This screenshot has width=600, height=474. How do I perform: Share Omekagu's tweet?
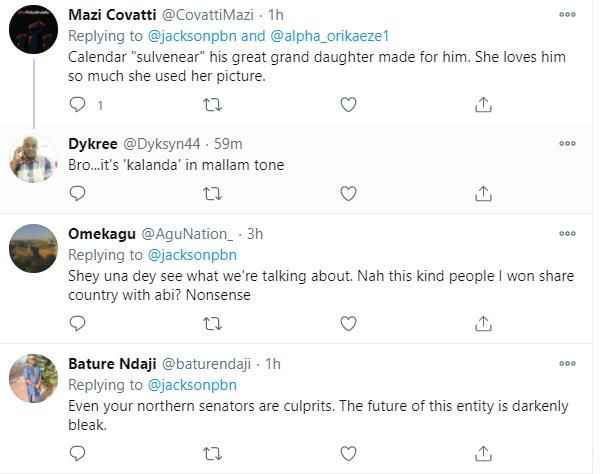click(483, 323)
